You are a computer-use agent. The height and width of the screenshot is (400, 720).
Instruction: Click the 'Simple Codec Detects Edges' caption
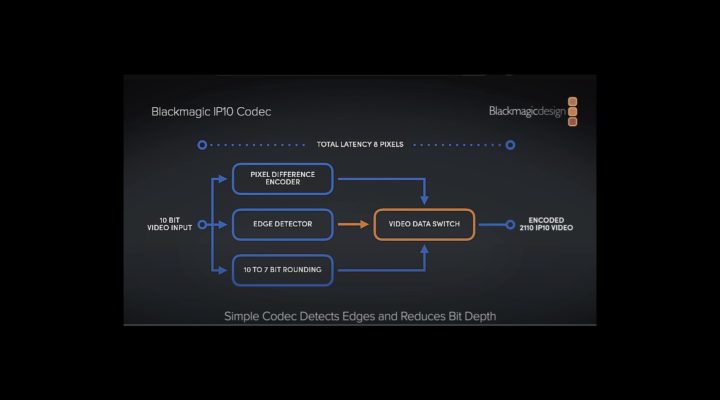coord(360,316)
